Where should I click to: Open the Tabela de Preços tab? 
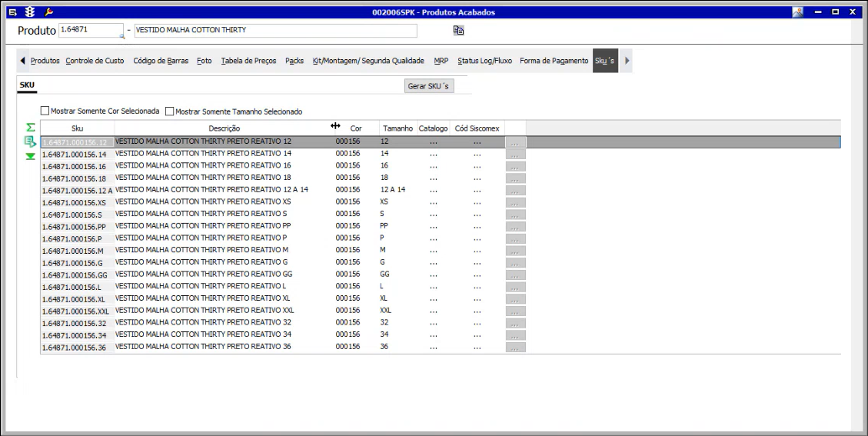(x=248, y=61)
